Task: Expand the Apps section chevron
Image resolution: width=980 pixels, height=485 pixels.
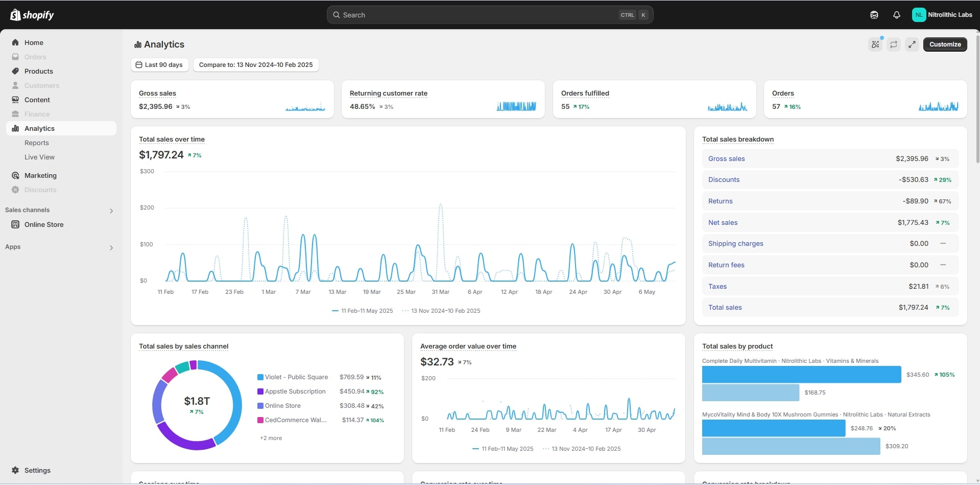Action: (111, 248)
